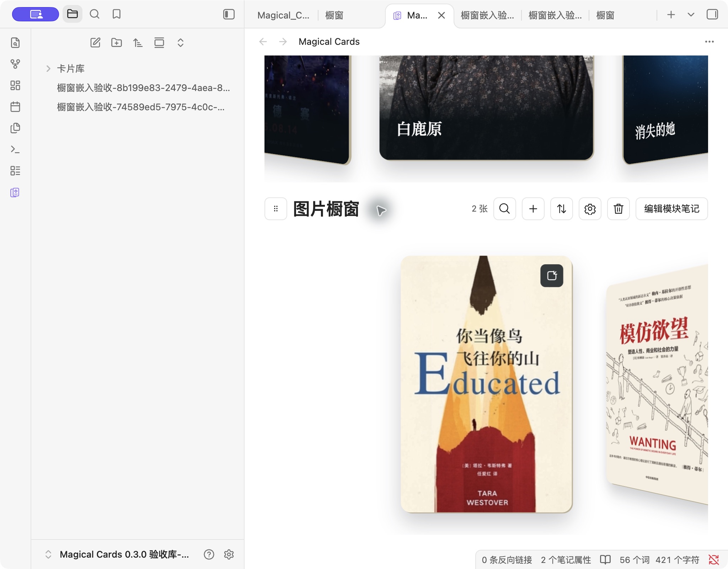Expand the 卡片库 folder
This screenshot has width=728, height=569.
click(48, 68)
